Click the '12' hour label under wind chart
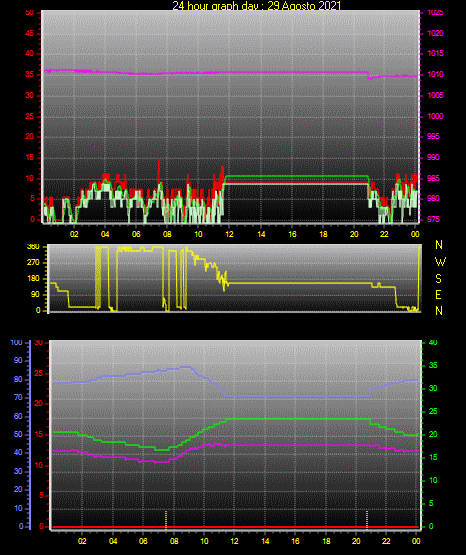The height and width of the screenshot is (555, 466). [229, 234]
